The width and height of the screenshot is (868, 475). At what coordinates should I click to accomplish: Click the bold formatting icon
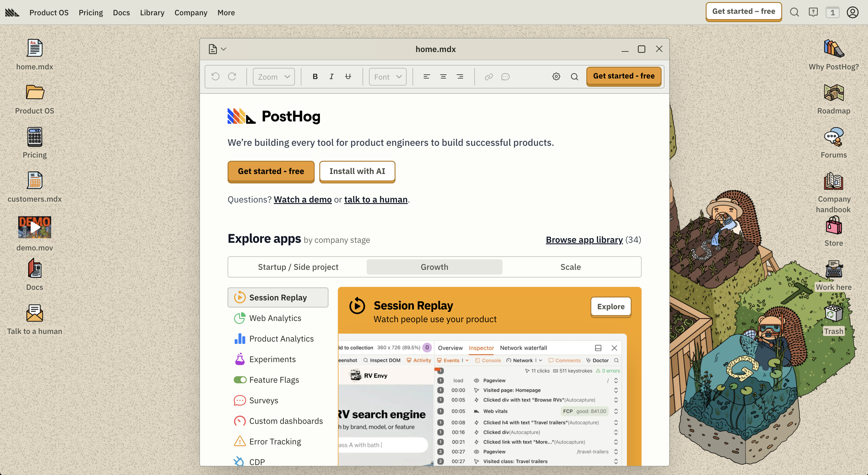[x=315, y=77]
